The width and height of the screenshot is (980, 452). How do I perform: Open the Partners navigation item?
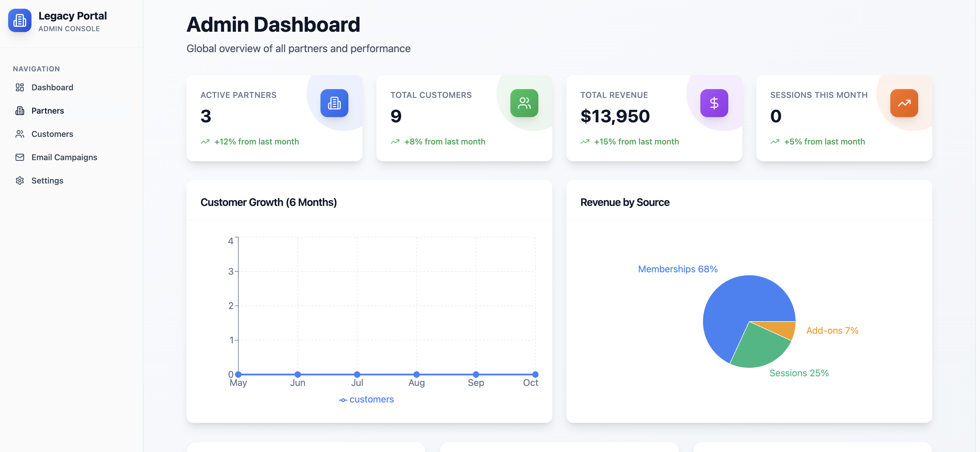(47, 111)
